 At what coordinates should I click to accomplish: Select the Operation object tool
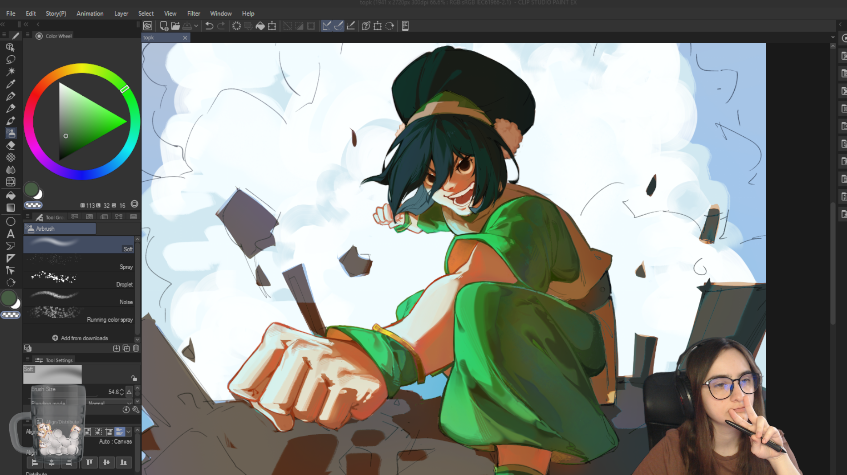click(10, 270)
